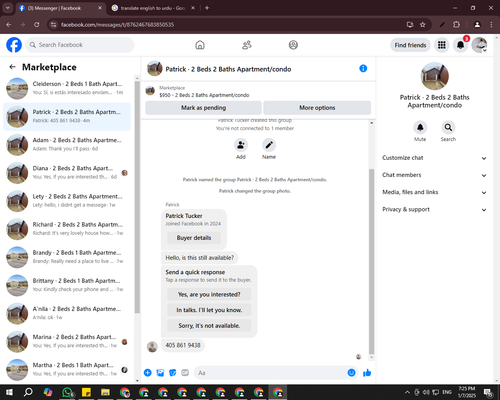Expand Chat members section
This screenshot has height=400, width=500.
pos(434,175)
